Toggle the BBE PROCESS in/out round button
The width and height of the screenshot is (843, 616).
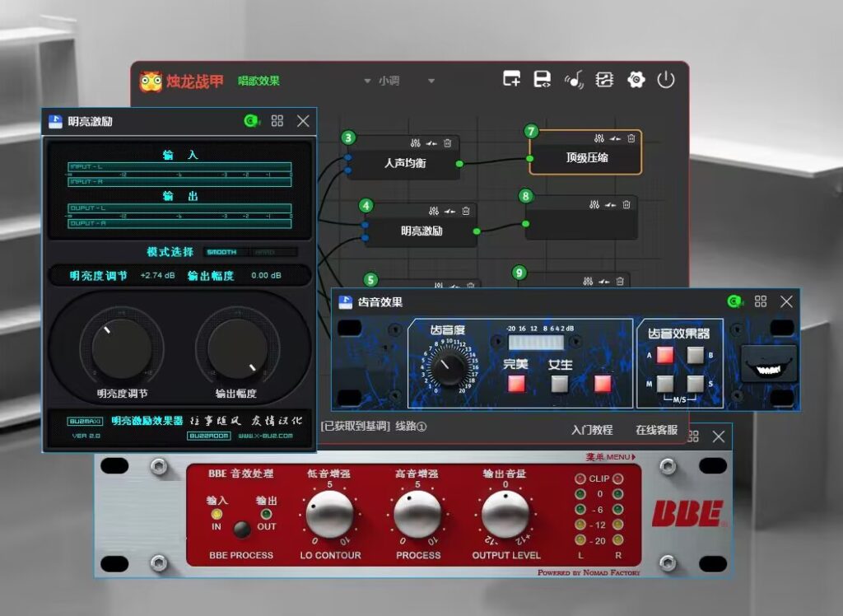241,530
